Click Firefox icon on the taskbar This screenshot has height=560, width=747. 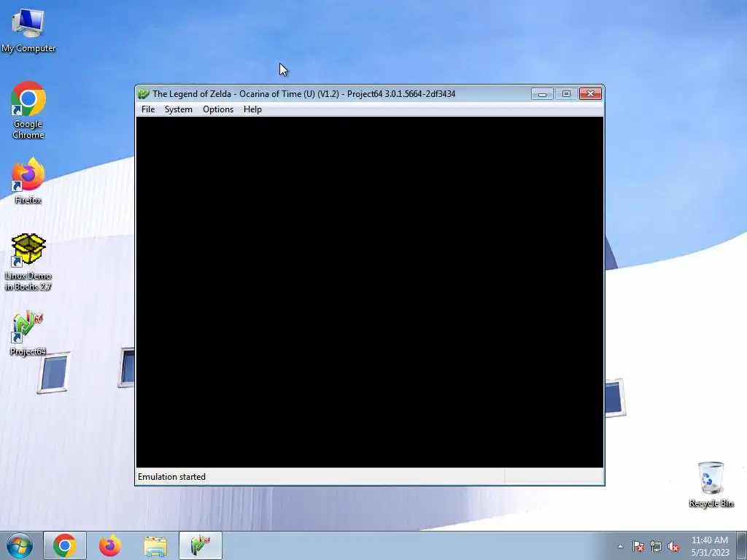(110, 545)
